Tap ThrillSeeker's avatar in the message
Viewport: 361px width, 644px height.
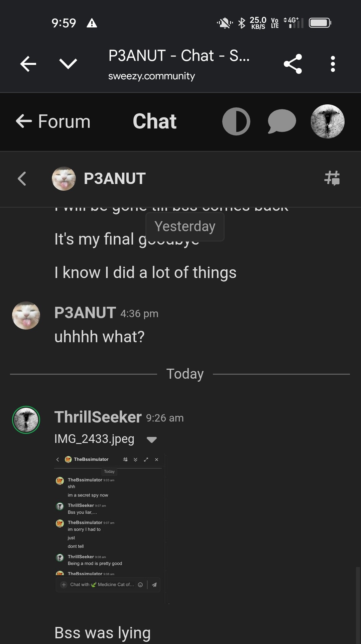pos(26,420)
